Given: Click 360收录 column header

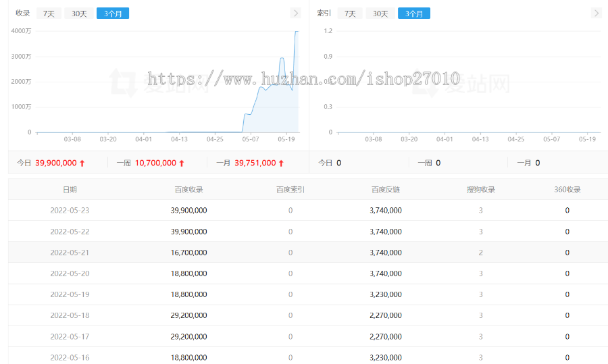Looking at the screenshot, I should click(567, 190).
